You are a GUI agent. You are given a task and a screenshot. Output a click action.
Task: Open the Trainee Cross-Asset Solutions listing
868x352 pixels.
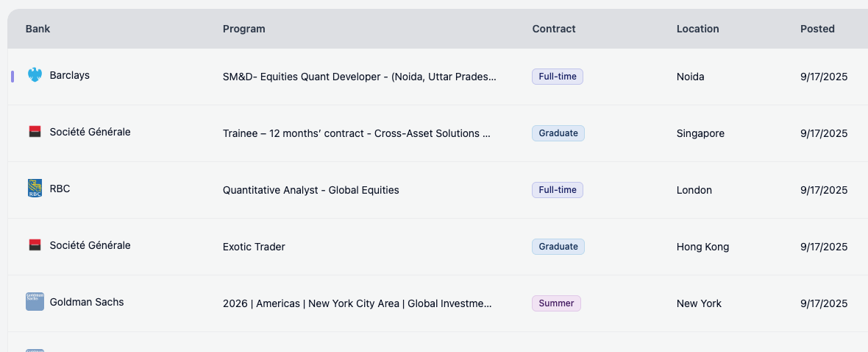coord(356,133)
